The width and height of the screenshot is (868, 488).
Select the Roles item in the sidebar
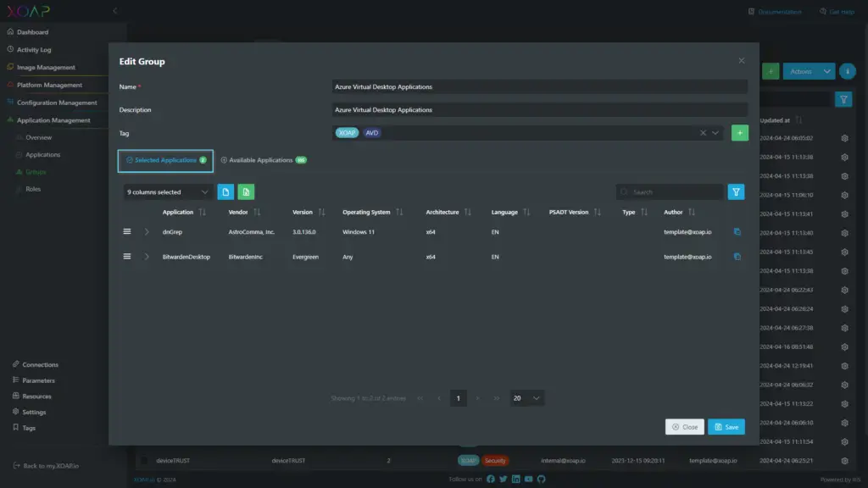click(33, 189)
